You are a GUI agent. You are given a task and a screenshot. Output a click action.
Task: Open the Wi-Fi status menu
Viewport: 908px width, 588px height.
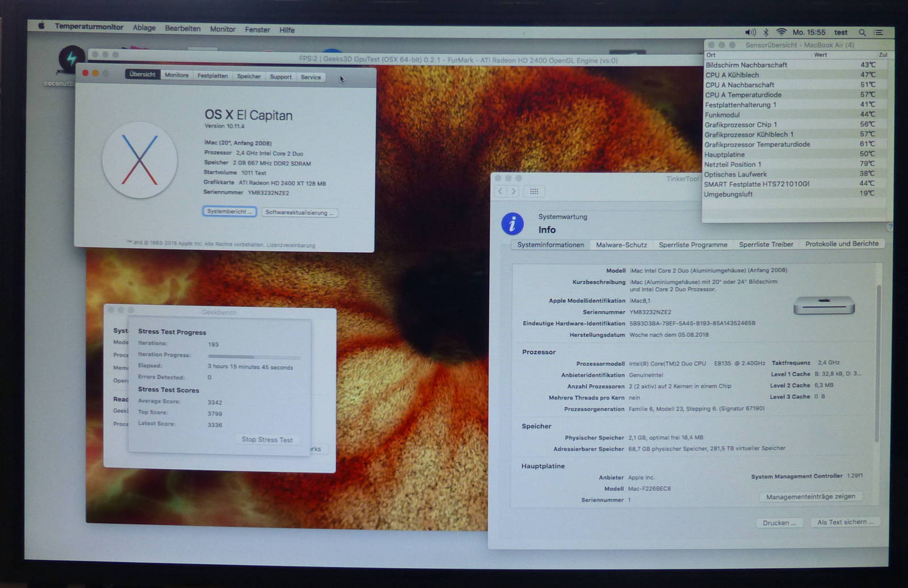coord(781,32)
